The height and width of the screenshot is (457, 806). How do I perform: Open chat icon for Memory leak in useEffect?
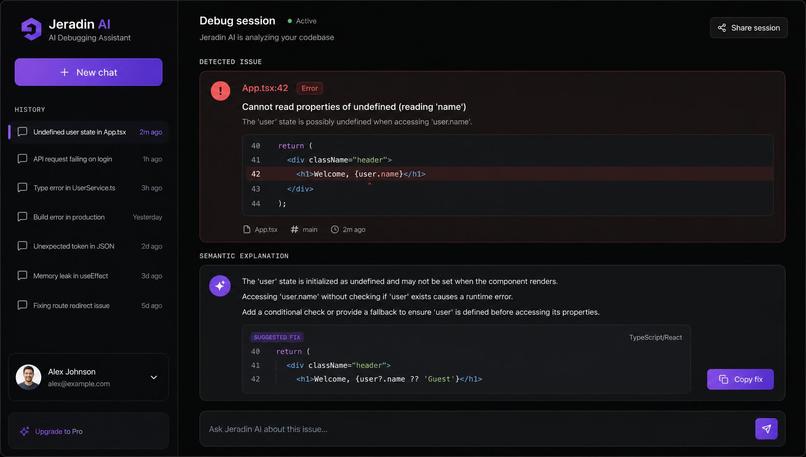point(22,276)
